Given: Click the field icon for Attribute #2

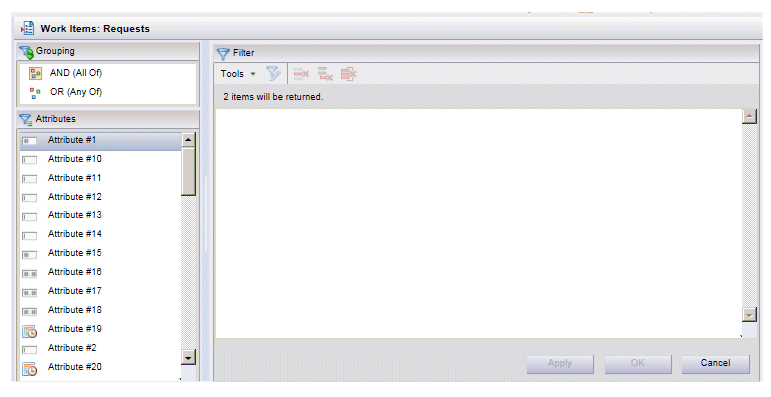Looking at the screenshot, I should point(30,350).
